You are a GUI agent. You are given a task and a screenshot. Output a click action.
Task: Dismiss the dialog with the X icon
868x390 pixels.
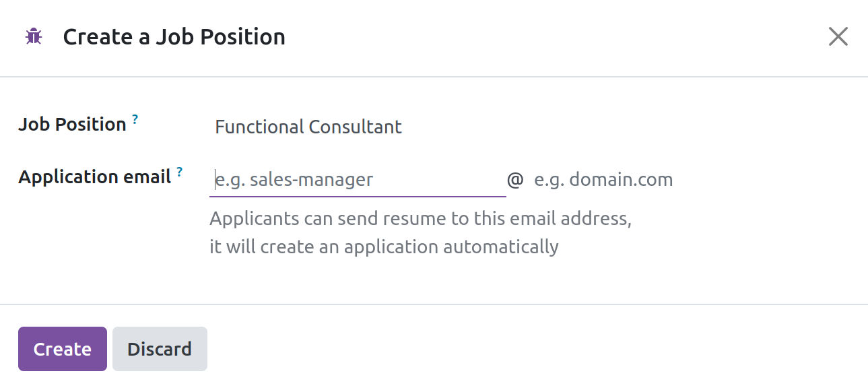(838, 36)
